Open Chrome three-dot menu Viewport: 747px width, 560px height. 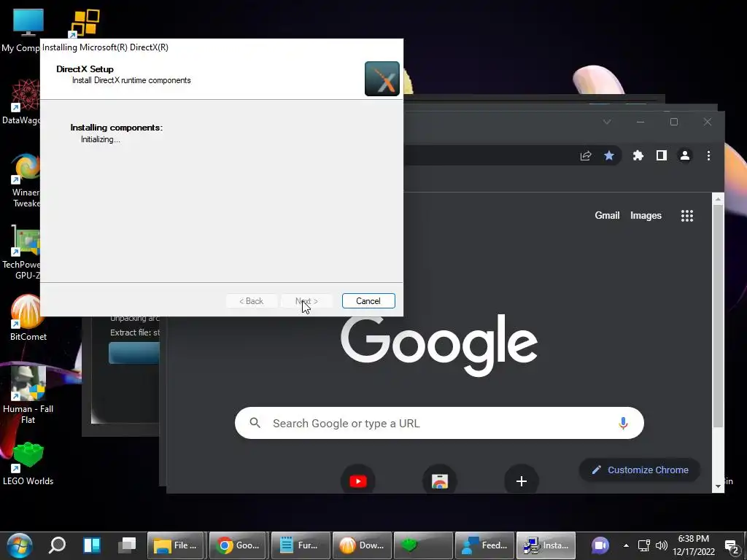(708, 156)
